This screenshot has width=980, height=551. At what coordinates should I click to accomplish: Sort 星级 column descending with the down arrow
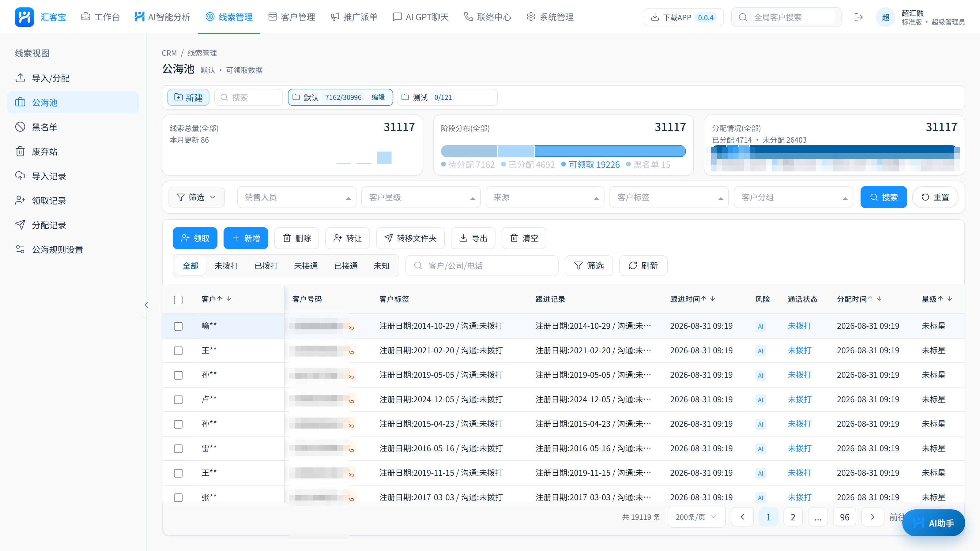950,299
